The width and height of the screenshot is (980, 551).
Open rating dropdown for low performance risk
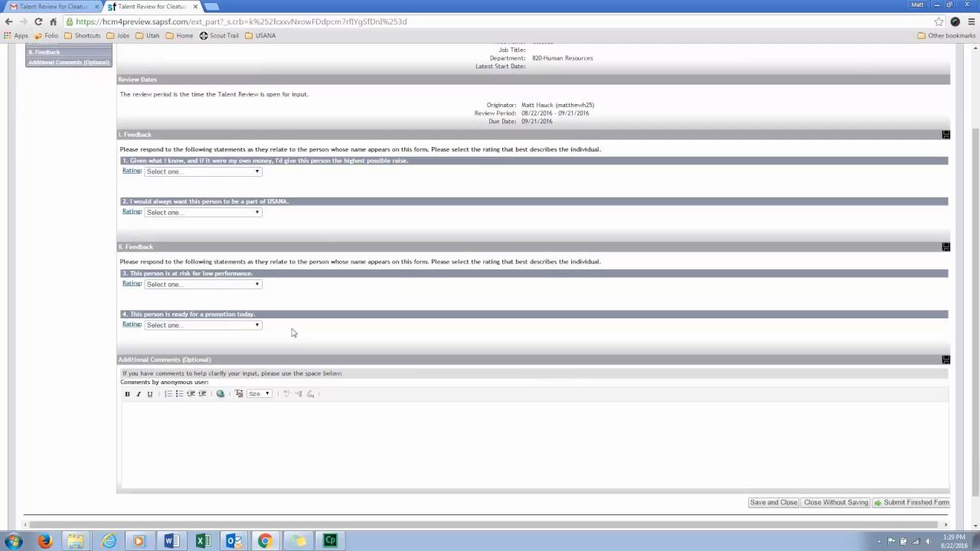[203, 284]
